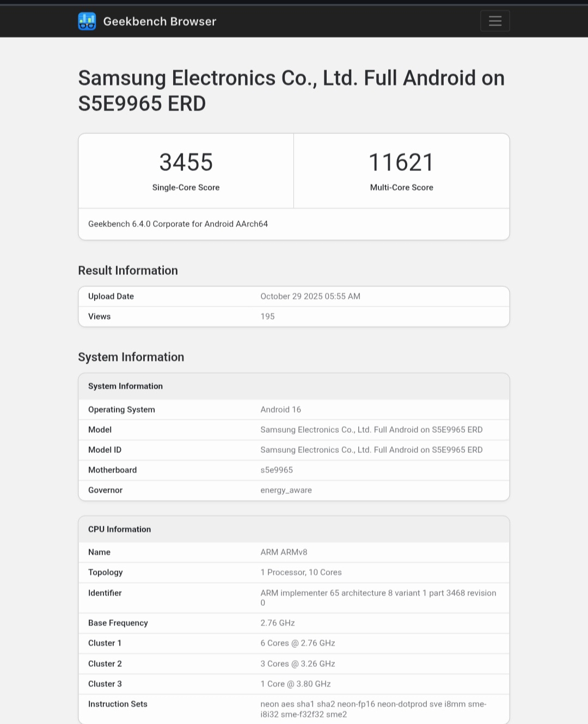Click the Instruction Sets value text

[x=373, y=709]
